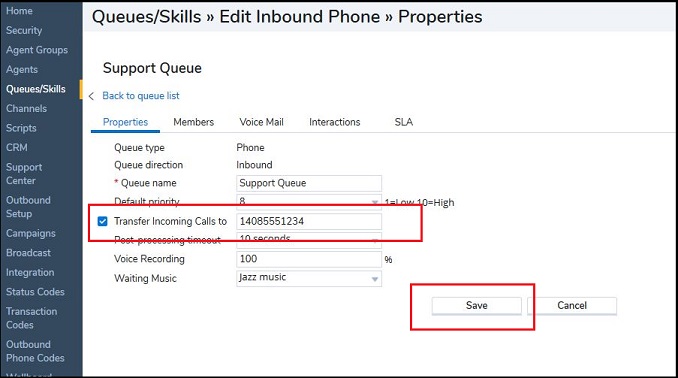678x378 pixels.
Task: Open the SLA tab
Action: point(404,122)
